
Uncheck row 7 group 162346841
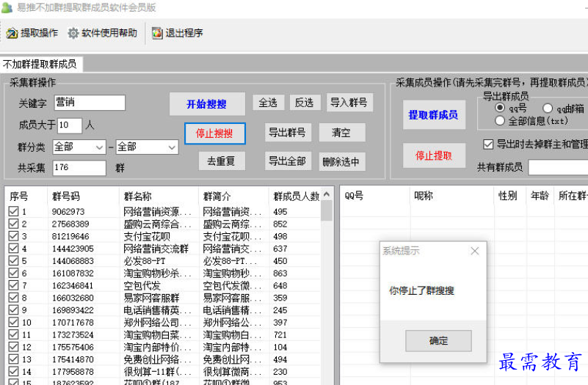tap(13, 285)
